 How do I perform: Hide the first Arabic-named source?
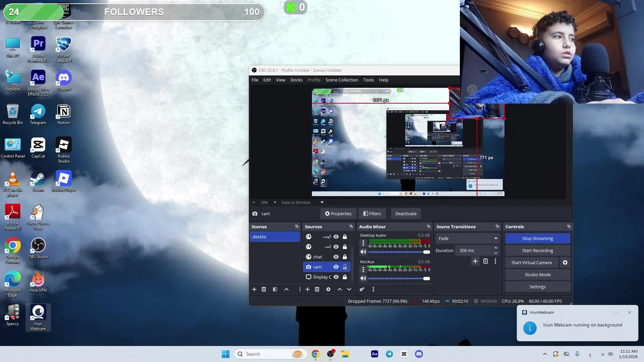pos(336,237)
